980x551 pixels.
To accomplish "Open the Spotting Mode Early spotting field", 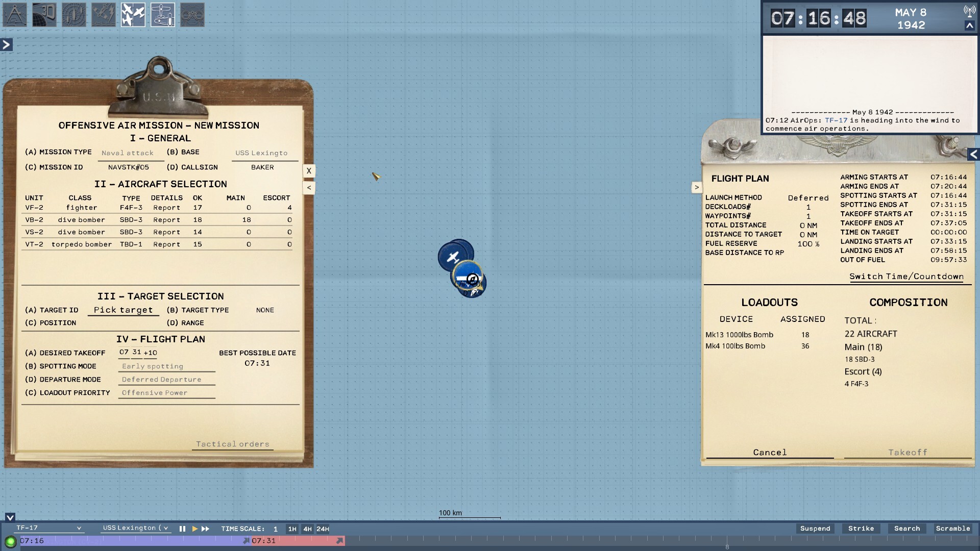I will [166, 366].
